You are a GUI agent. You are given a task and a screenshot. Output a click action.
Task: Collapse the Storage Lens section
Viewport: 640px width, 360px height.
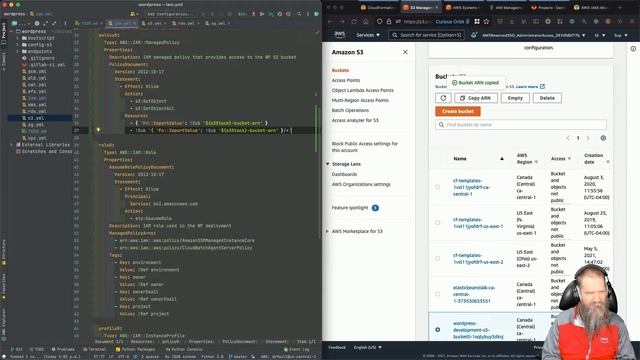click(327, 164)
